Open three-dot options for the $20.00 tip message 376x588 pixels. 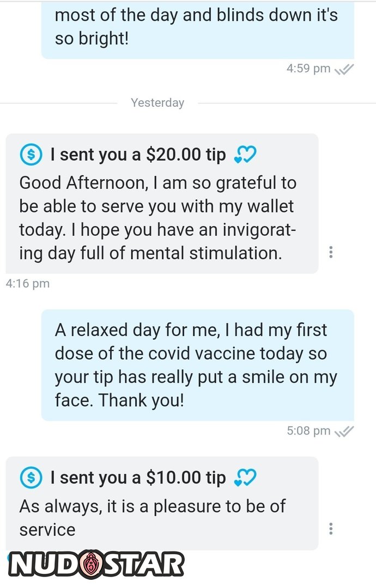pyautogui.click(x=331, y=252)
